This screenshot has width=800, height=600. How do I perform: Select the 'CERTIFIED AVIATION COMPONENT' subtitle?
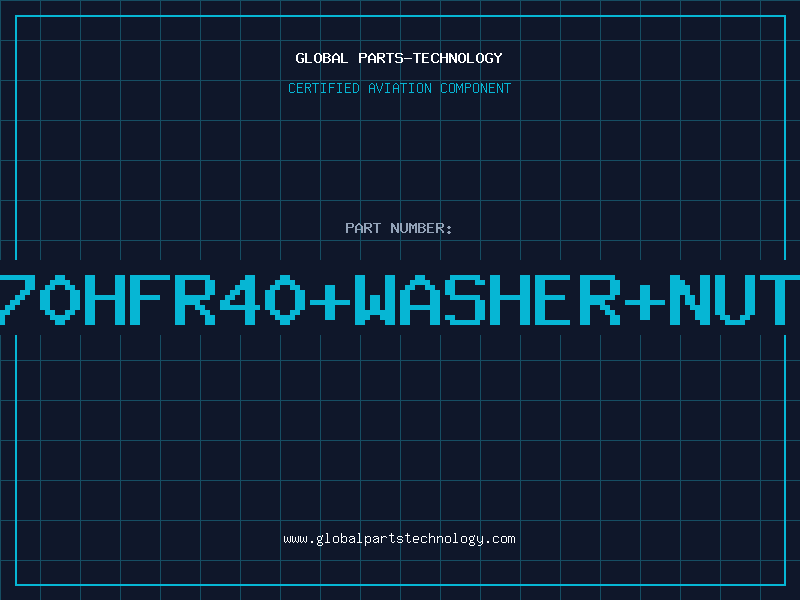(x=399, y=88)
